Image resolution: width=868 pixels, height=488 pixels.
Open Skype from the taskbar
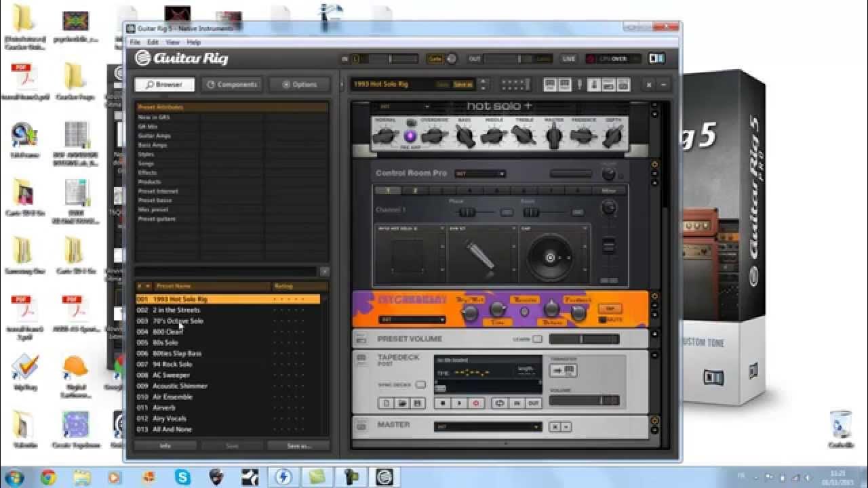click(182, 477)
